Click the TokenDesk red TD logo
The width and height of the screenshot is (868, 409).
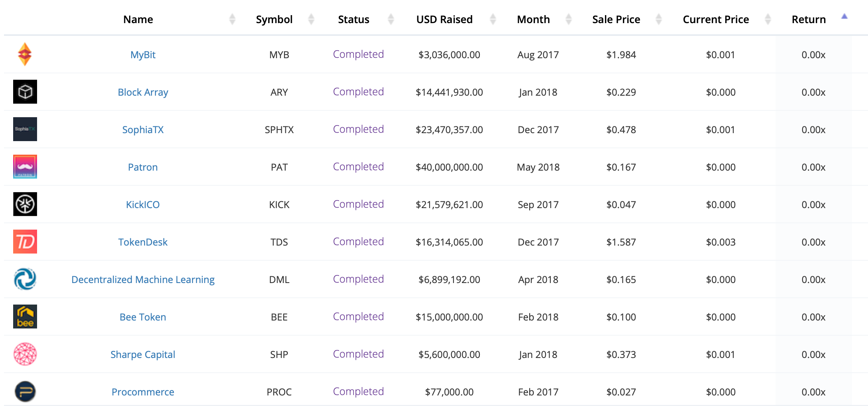point(25,242)
